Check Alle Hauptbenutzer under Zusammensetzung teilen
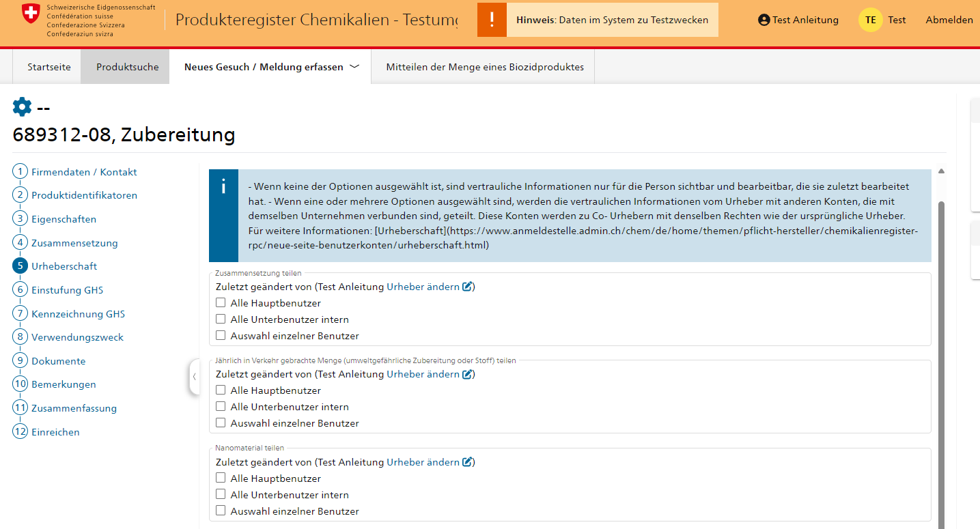Viewport: 980px width, 529px height. [221, 302]
